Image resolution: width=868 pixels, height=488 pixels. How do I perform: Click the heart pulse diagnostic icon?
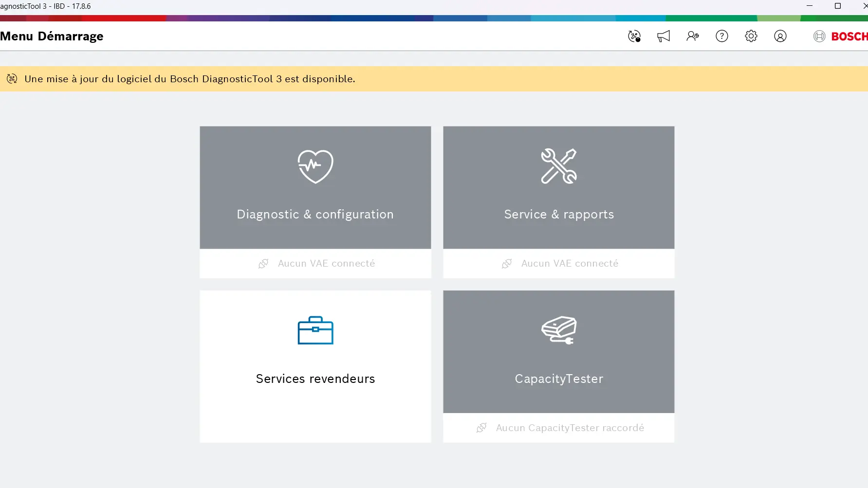click(x=315, y=166)
